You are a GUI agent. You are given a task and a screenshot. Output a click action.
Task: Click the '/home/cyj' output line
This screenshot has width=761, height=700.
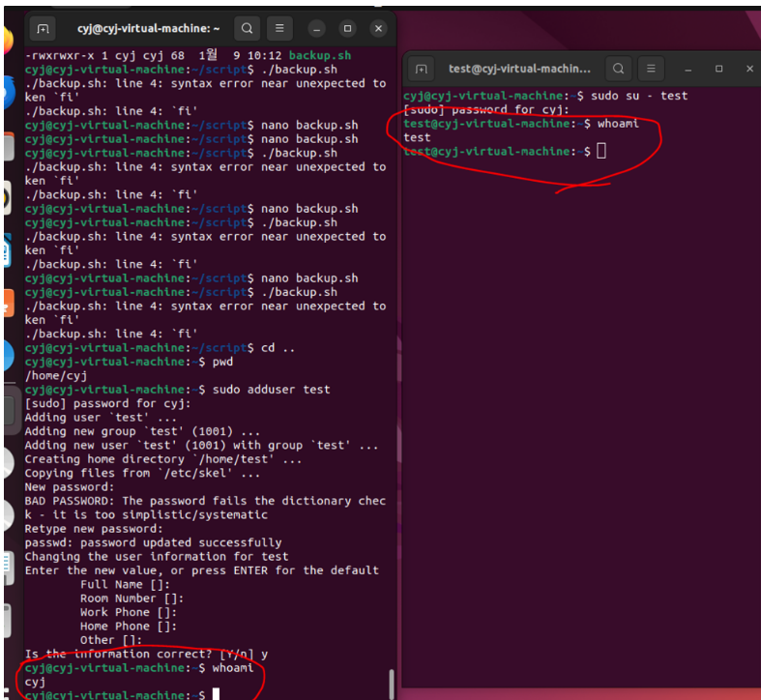[x=56, y=376]
